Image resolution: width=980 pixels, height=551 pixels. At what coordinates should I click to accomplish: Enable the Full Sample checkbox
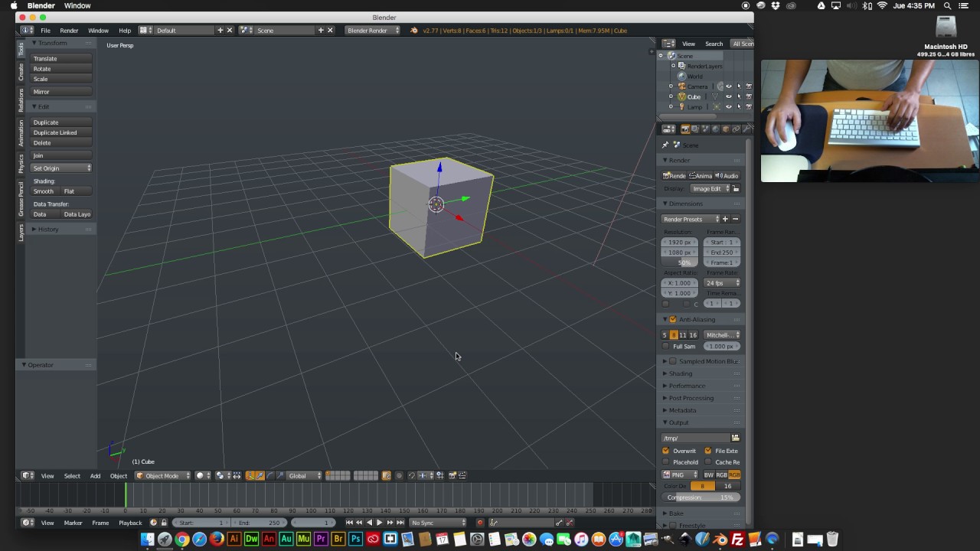(x=666, y=347)
